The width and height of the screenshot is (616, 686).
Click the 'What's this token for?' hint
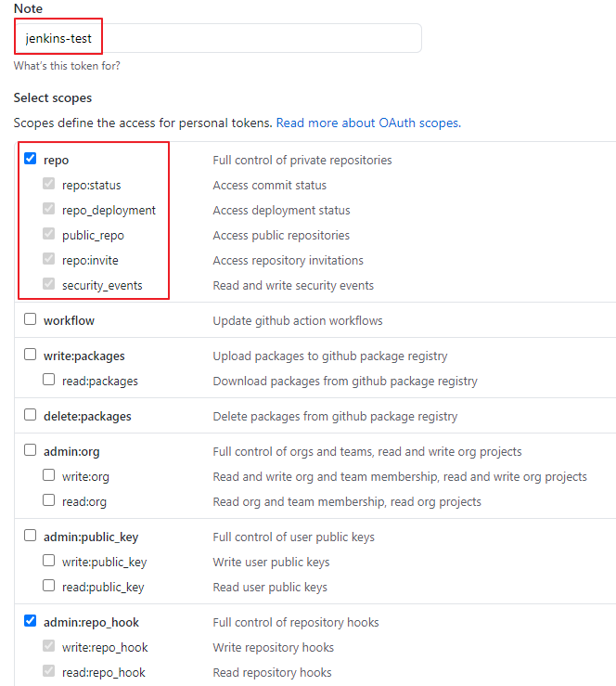pos(67,66)
